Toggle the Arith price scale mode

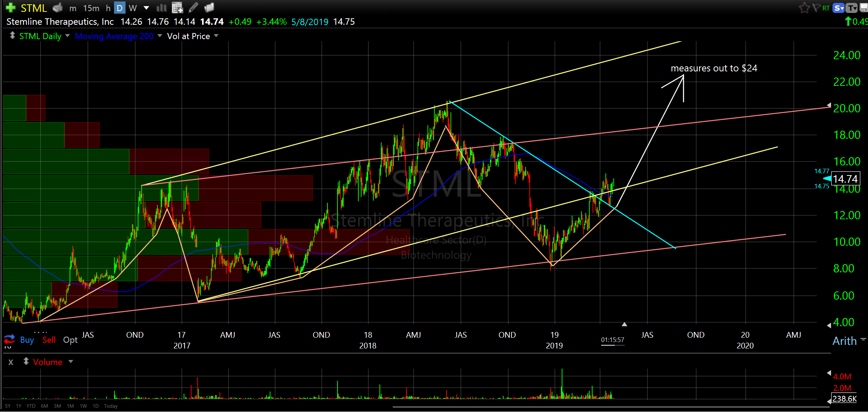844,341
